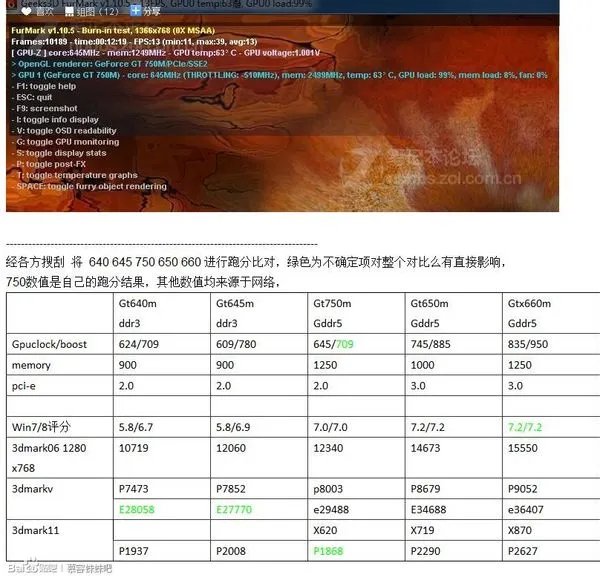Image resolution: width=600 pixels, height=580 pixels.
Task: Click the green 7.2/7.2 score
Action: pyautogui.click(x=525, y=427)
